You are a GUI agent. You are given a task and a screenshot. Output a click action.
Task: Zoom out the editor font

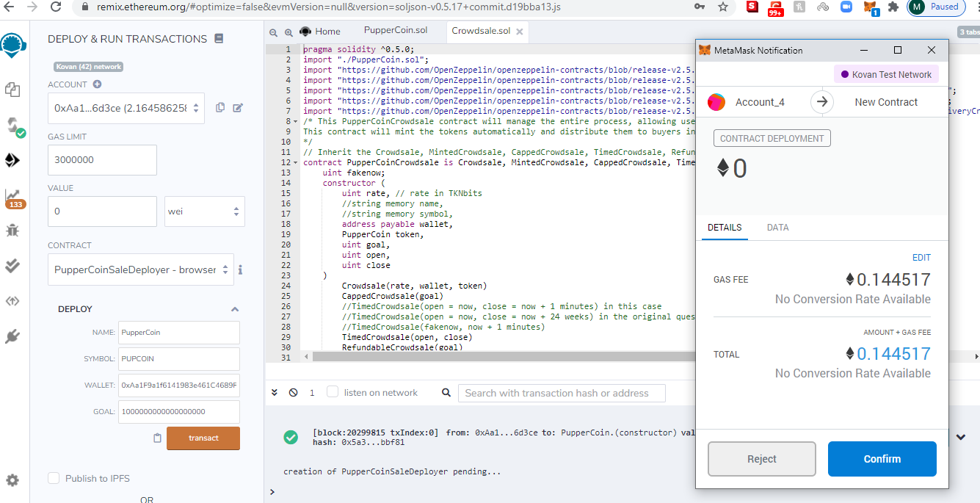[274, 32]
